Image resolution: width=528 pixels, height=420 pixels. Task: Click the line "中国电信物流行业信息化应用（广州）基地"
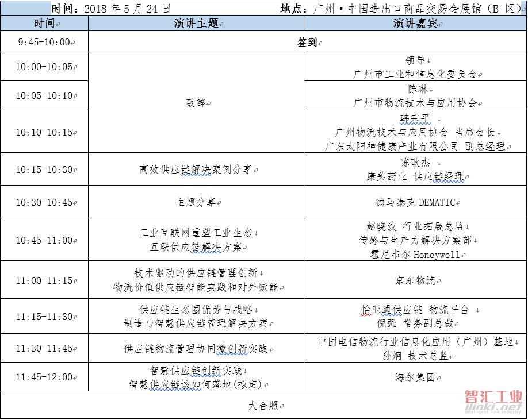(415, 342)
